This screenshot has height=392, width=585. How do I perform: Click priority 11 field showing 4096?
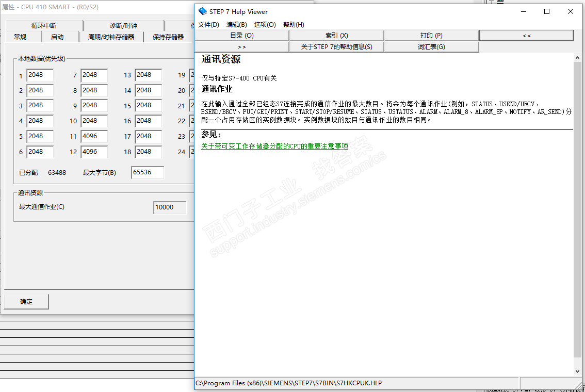click(94, 137)
